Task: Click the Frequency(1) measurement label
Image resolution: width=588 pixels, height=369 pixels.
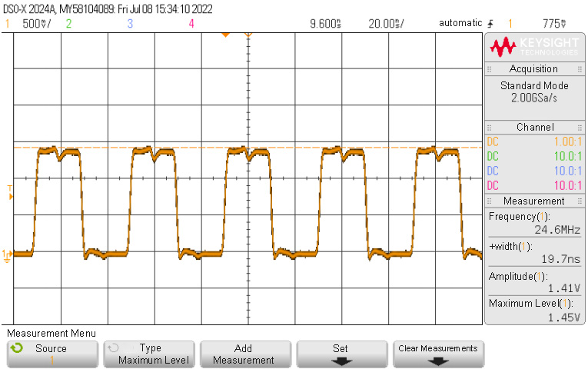Action: 520,216
